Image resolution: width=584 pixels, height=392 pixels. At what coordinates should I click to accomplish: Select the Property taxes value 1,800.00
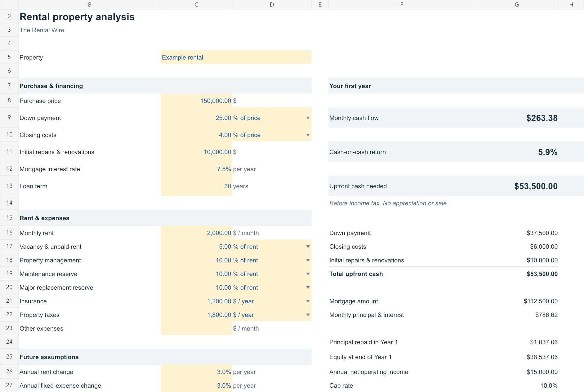(196, 315)
